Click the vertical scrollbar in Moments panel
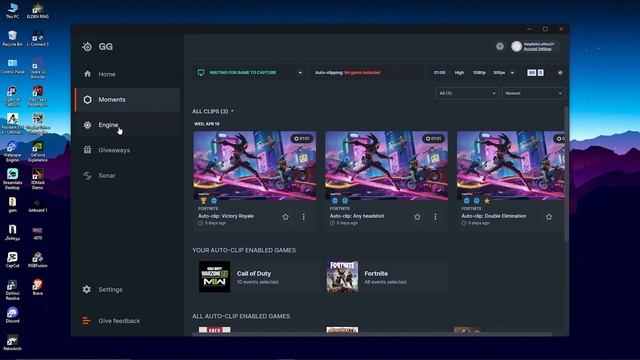 pos(566,173)
